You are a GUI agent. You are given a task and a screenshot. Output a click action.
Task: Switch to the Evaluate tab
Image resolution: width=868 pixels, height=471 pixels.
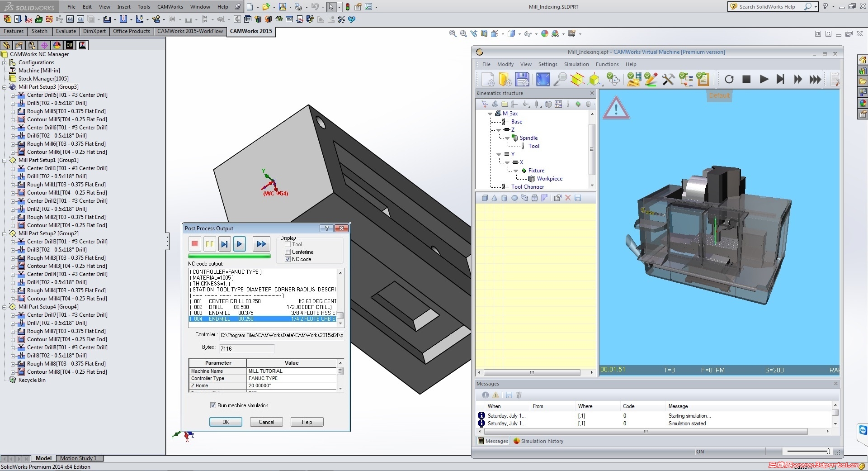click(x=66, y=31)
